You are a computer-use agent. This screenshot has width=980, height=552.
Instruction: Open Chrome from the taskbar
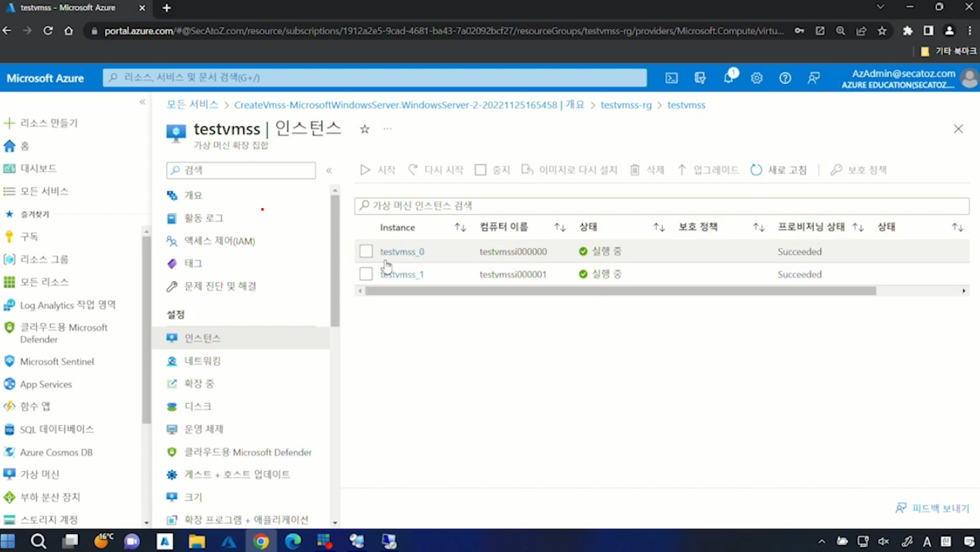[261, 541]
